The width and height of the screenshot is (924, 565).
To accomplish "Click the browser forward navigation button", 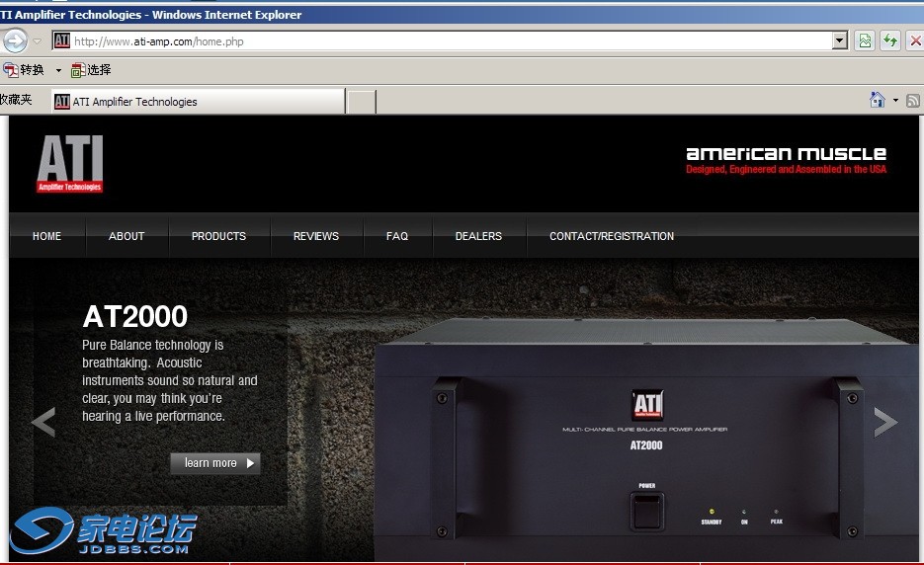I will tap(14, 40).
